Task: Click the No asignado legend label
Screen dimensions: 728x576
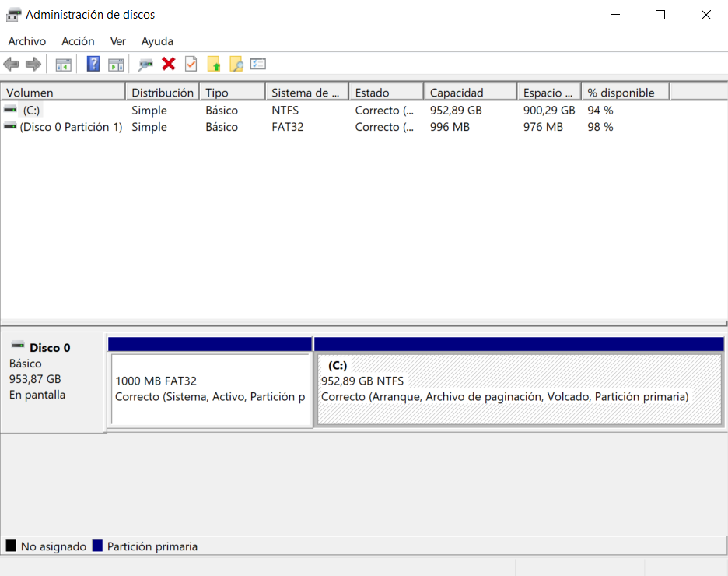Action: point(54,546)
